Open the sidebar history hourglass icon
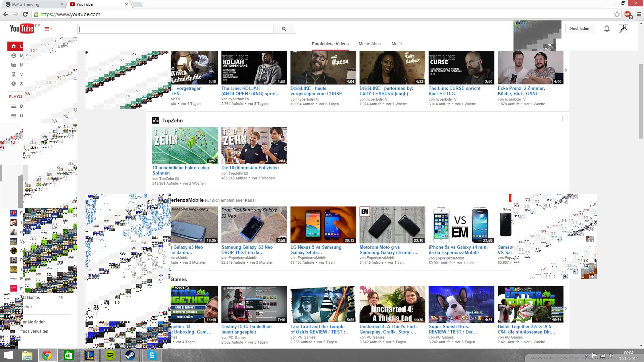Image resolution: width=644 pixels, height=362 pixels. pos(14,74)
